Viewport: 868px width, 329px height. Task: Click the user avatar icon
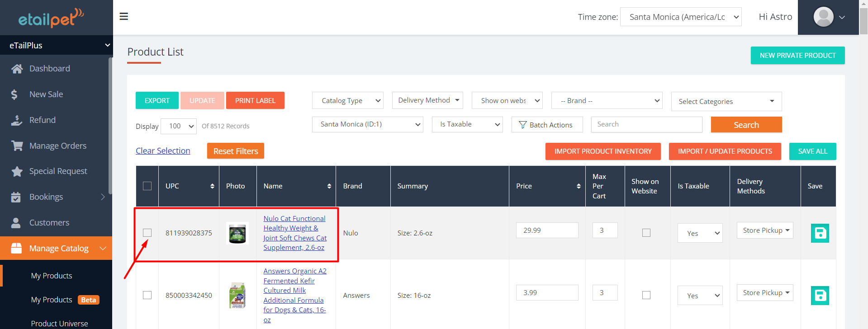point(823,17)
